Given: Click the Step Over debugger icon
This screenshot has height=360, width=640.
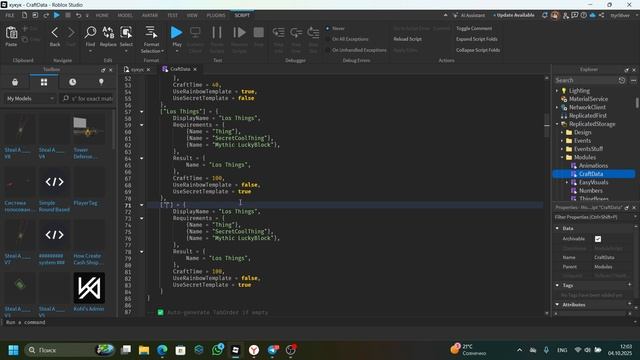Looking at the screenshot, I should 296,32.
